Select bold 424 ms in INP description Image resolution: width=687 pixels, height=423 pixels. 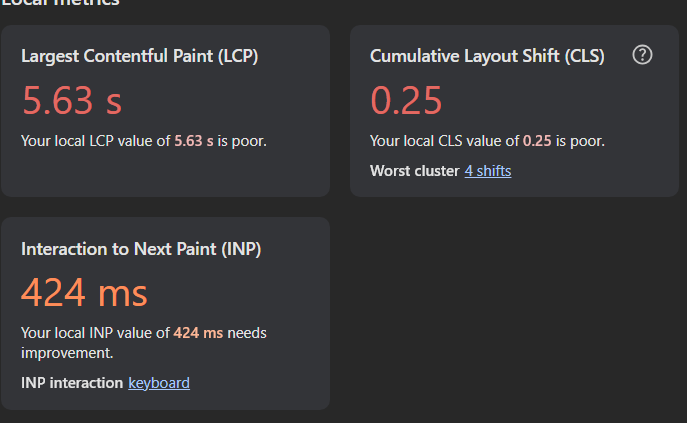[x=198, y=333]
